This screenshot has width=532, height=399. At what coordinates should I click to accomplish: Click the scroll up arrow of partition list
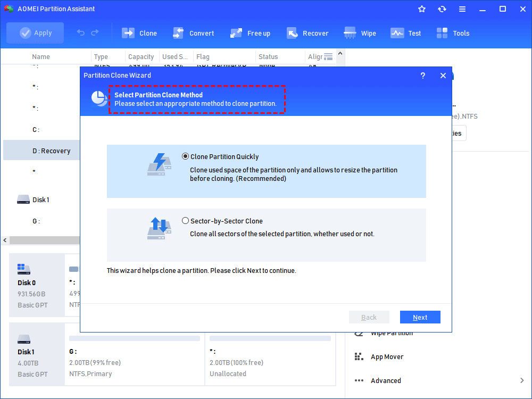click(340, 54)
